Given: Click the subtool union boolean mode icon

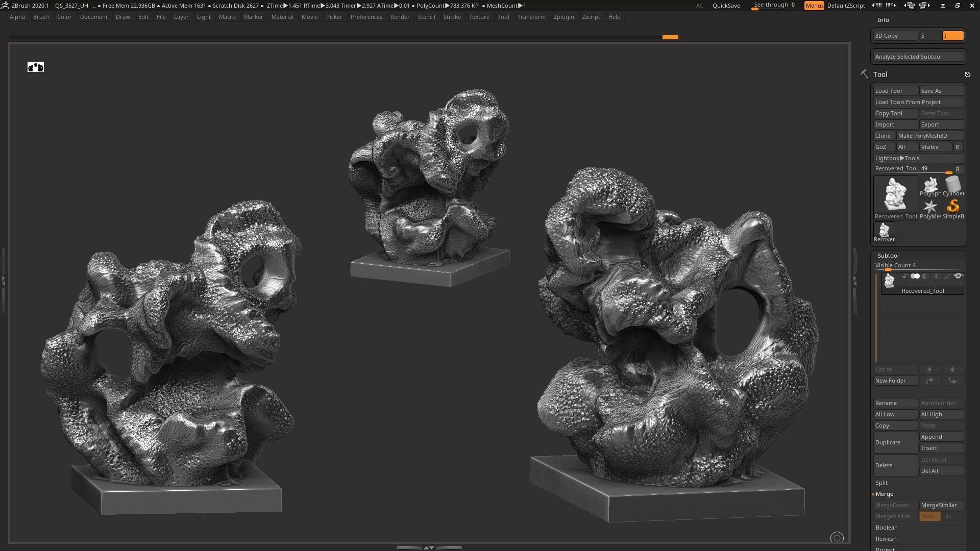Looking at the screenshot, I should (915, 277).
